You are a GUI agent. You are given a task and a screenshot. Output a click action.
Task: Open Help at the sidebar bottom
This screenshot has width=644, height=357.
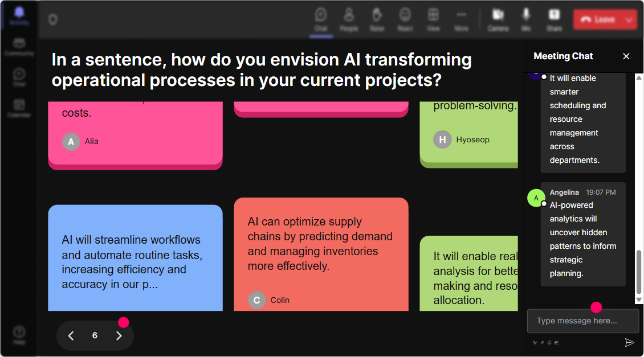19,335
